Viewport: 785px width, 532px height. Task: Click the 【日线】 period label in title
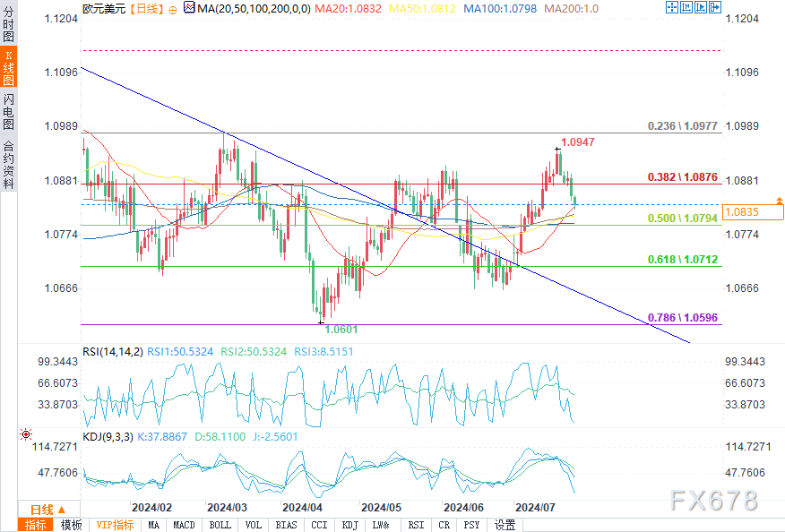[x=147, y=8]
